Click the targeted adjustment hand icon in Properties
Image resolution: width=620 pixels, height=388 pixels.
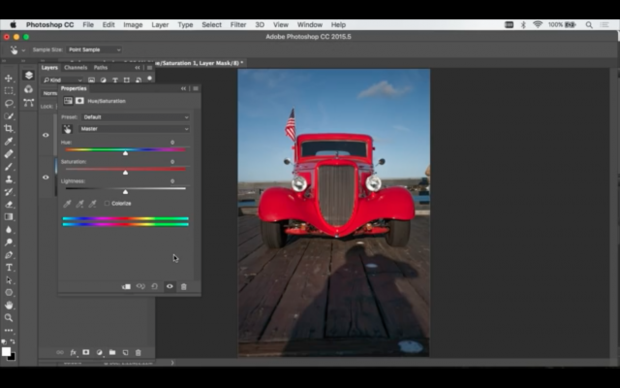[x=67, y=129]
